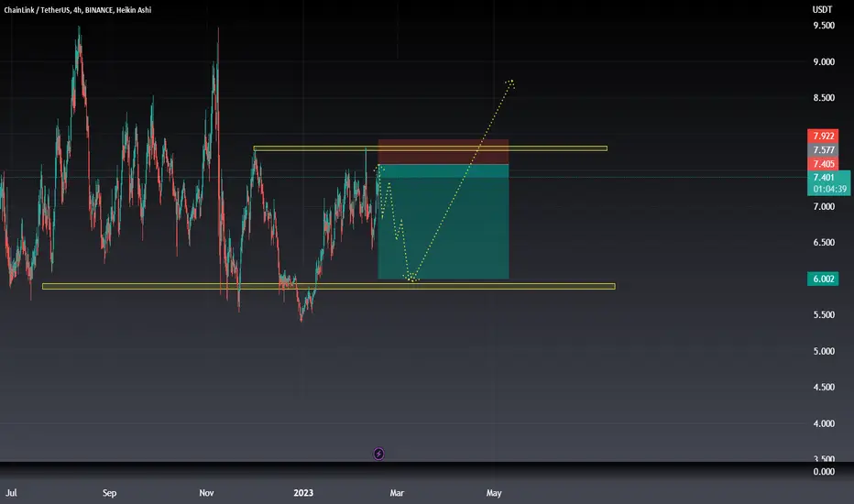Click the grey 7.577 price label
The width and height of the screenshot is (854, 504).
click(823, 150)
